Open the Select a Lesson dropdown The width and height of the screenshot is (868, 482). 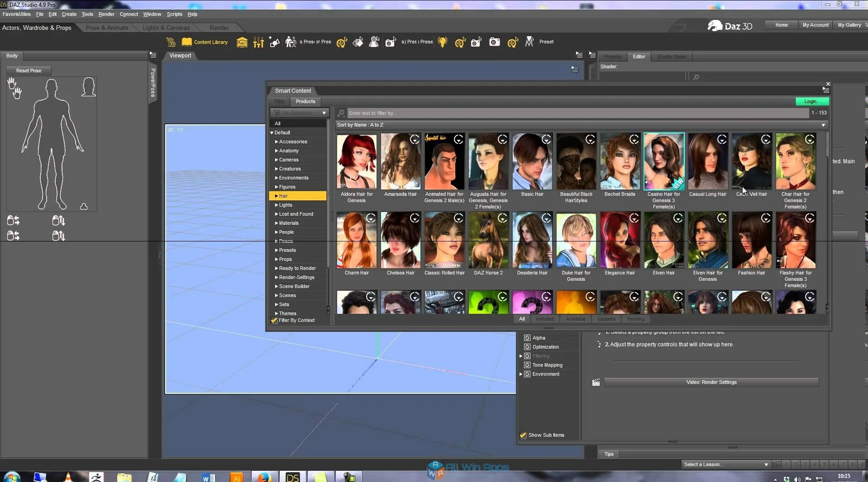point(726,465)
